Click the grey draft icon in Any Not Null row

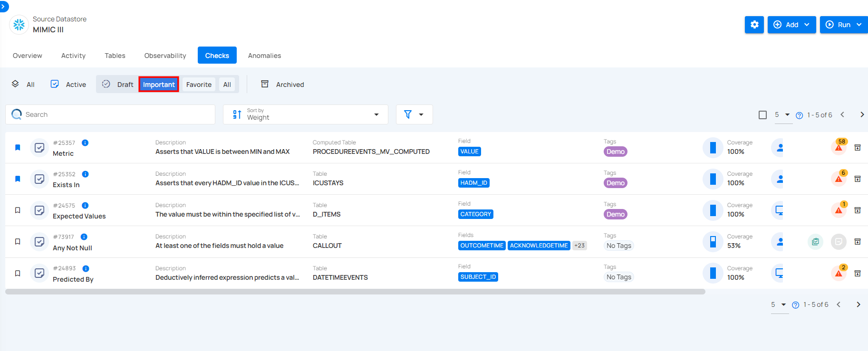pos(839,242)
